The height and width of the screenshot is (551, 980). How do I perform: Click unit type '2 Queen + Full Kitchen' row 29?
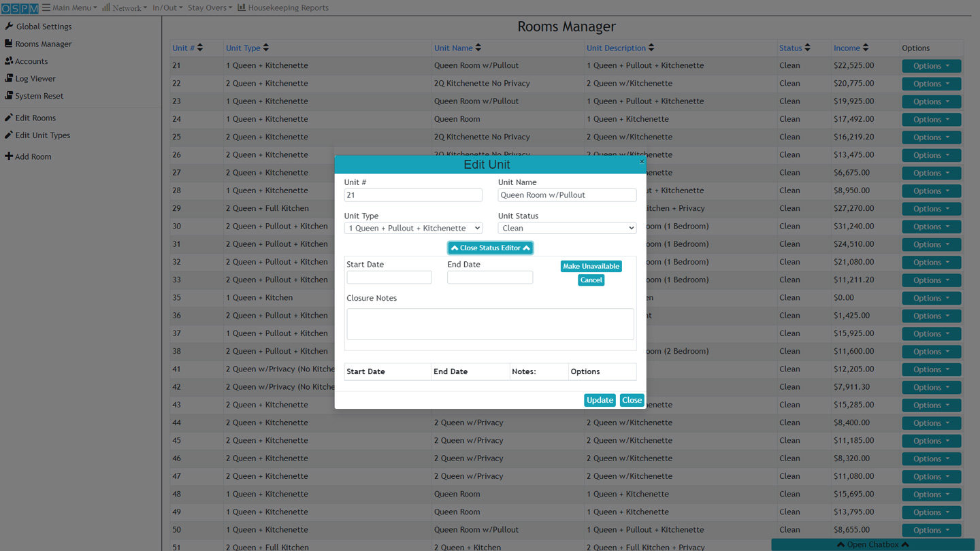(x=267, y=209)
